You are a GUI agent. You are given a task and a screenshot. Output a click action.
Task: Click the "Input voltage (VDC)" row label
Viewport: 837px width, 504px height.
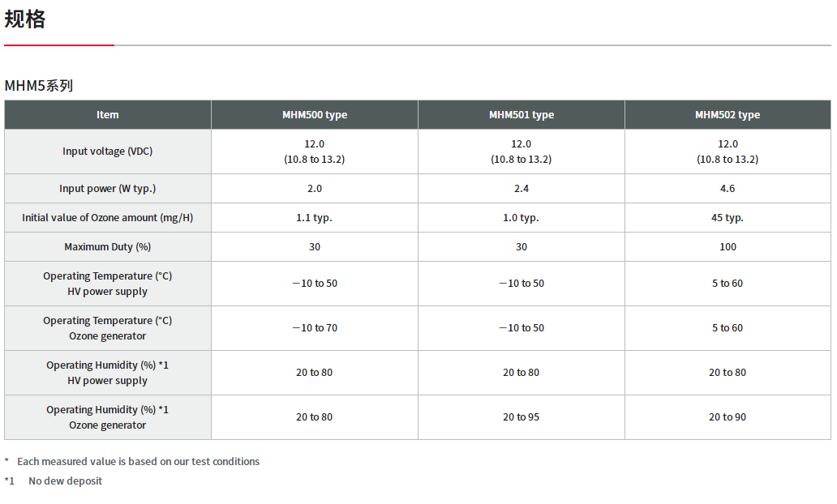[108, 152]
